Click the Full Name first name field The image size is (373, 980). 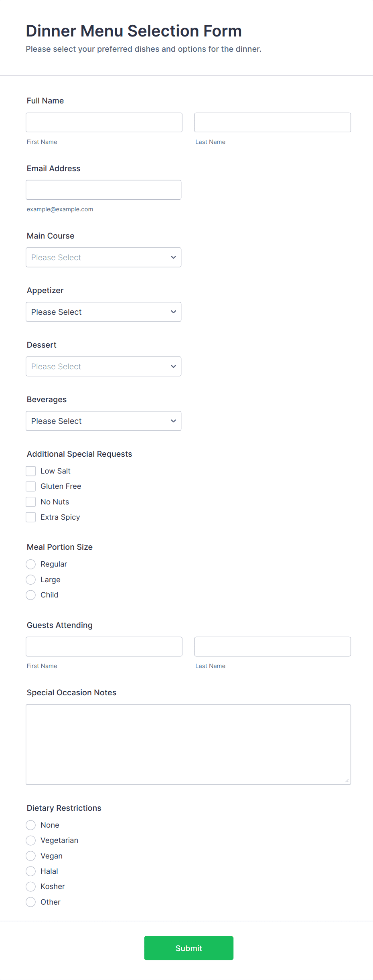(x=104, y=123)
